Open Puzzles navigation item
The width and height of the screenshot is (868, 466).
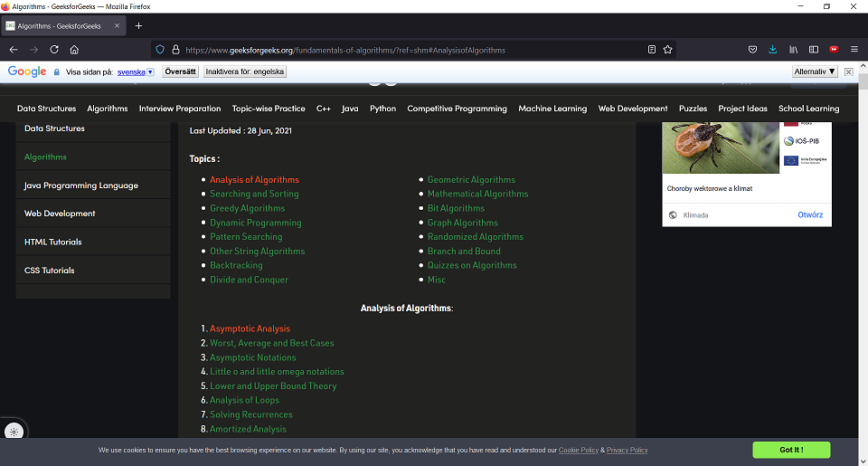693,109
